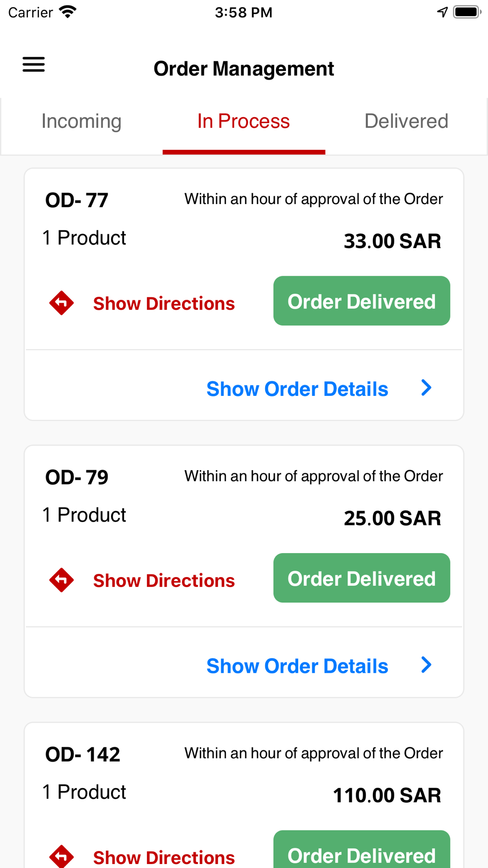Open Show Directions link for OD-77
The width and height of the screenshot is (488, 868).
point(164,303)
